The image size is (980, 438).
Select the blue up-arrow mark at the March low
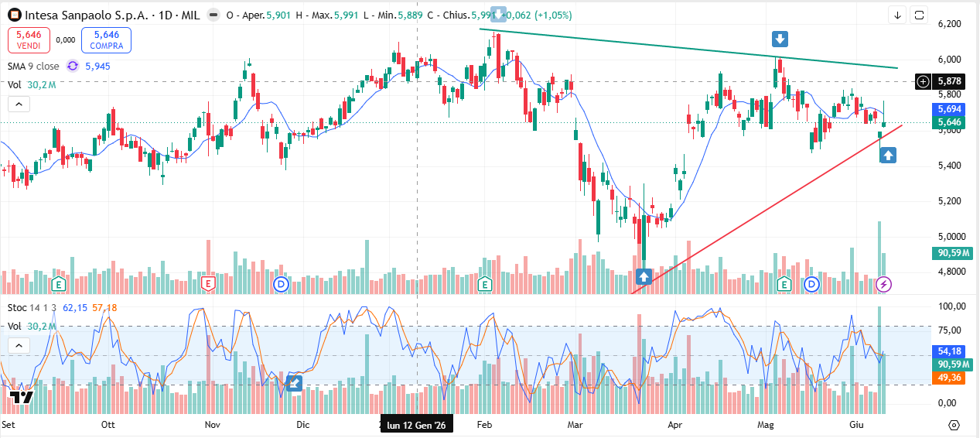pos(644,275)
